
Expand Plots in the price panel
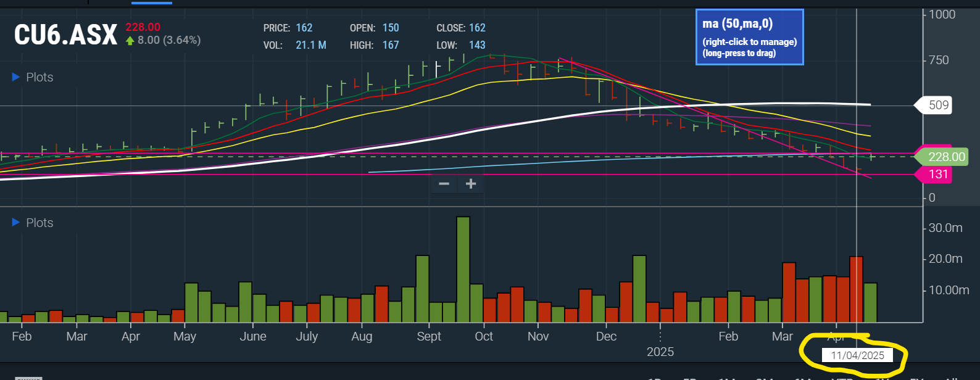[33, 77]
